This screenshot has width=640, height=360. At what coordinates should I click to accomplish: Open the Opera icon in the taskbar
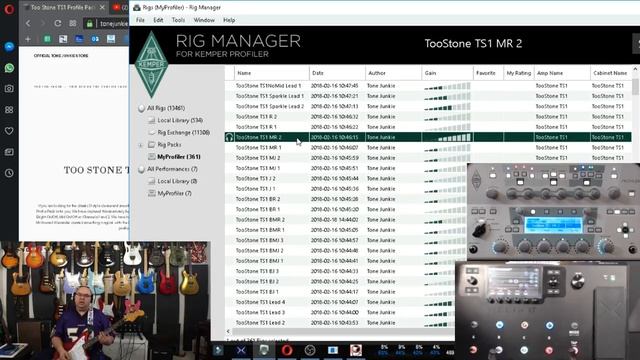pos(287,350)
